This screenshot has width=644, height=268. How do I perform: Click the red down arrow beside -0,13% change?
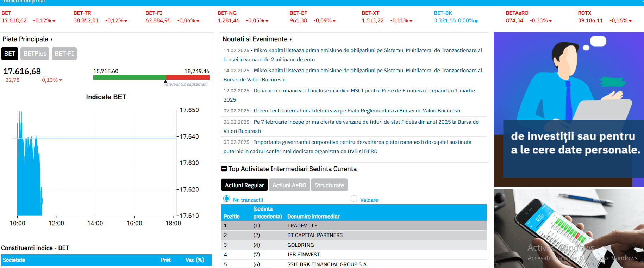click(61, 80)
